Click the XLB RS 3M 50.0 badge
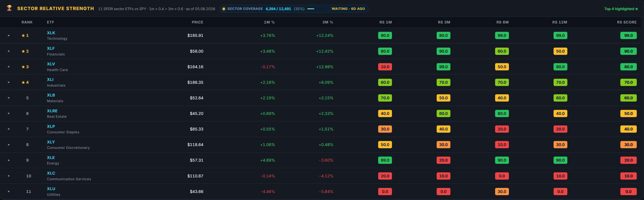Image resolution: width=644 pixels, height=200 pixels. (443, 98)
